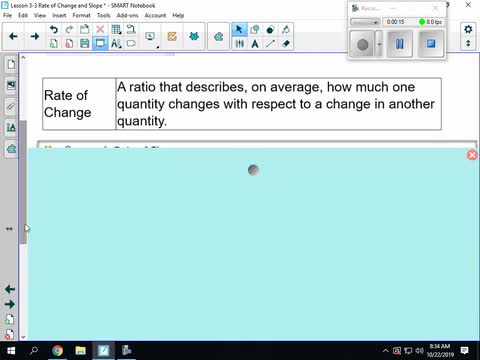Click the Paste clipboard icon
Image resolution: width=480 pixels, height=360 pixels.
click(84, 29)
